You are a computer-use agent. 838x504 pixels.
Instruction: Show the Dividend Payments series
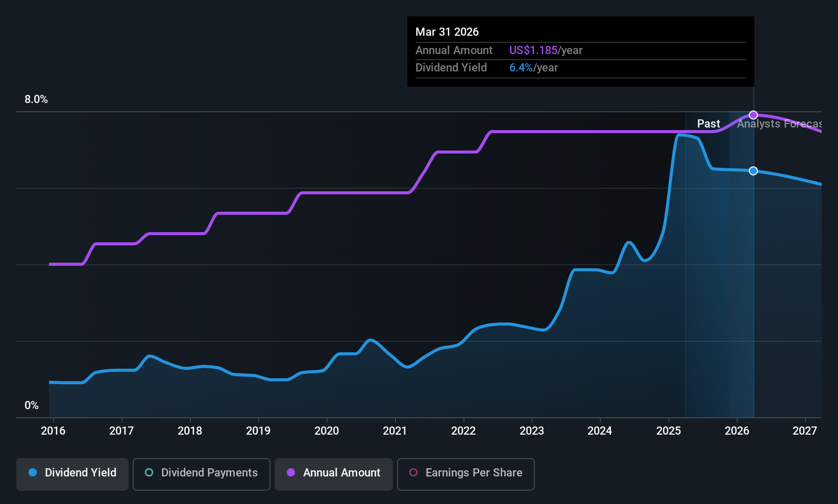click(x=201, y=474)
